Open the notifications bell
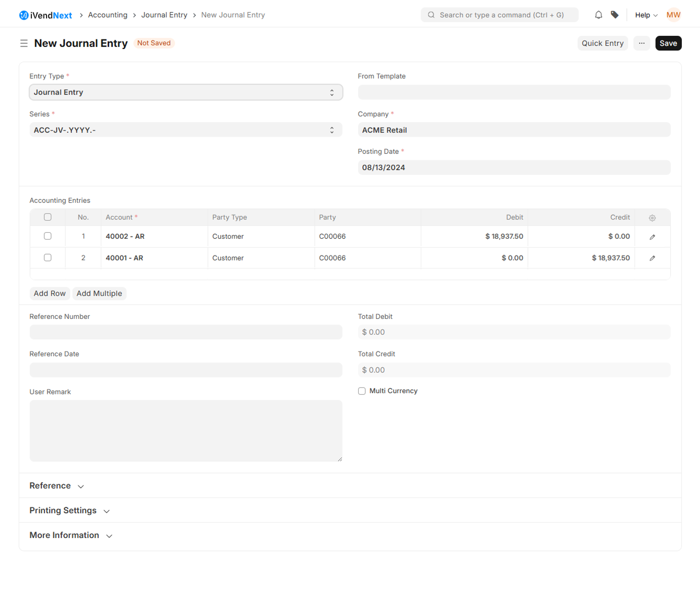Viewport: 700px width, 599px height. 598,15
